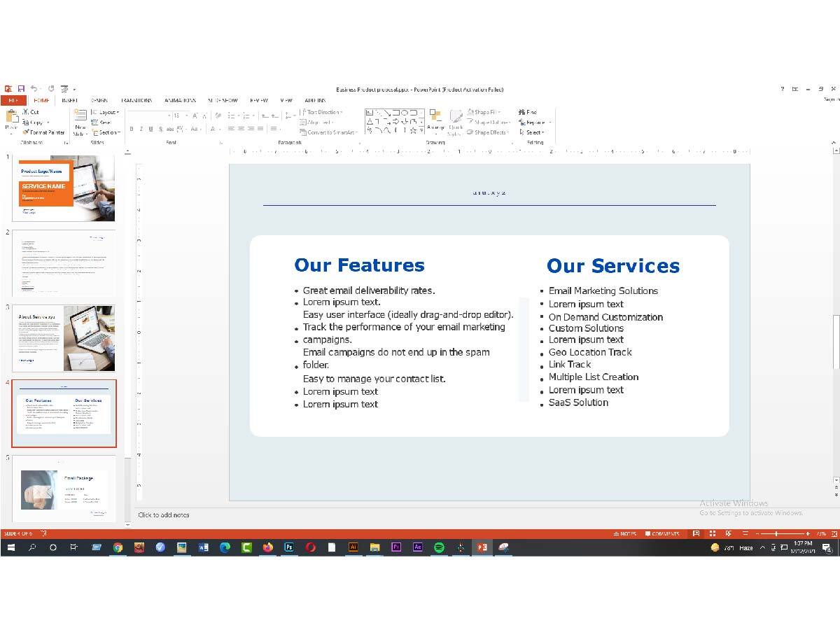Expand the Layout dropdown
The width and height of the screenshot is (840, 630).
point(108,112)
